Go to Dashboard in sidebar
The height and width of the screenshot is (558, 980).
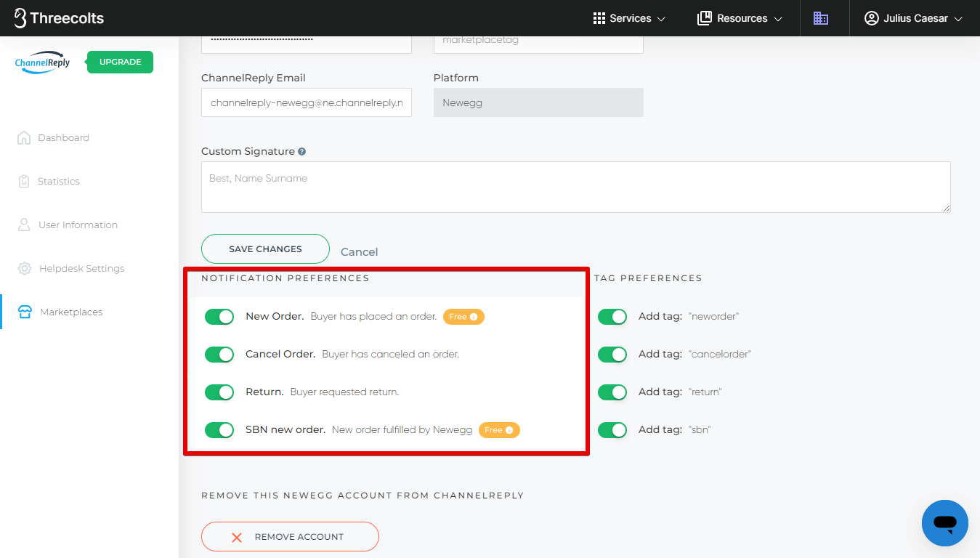tap(63, 138)
